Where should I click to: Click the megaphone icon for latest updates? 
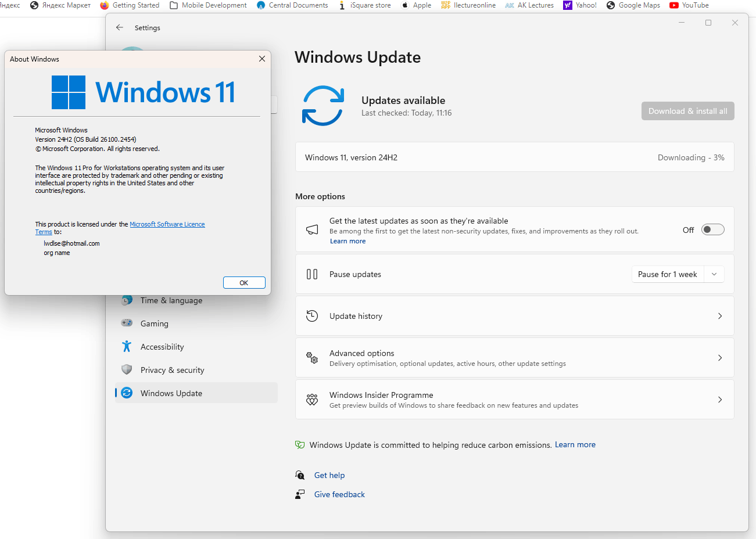point(312,230)
